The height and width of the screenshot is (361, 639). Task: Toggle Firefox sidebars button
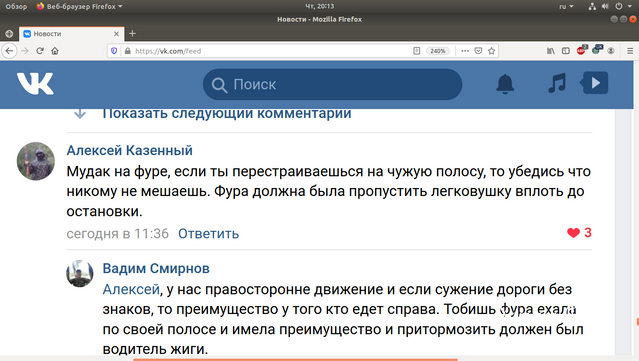566,51
